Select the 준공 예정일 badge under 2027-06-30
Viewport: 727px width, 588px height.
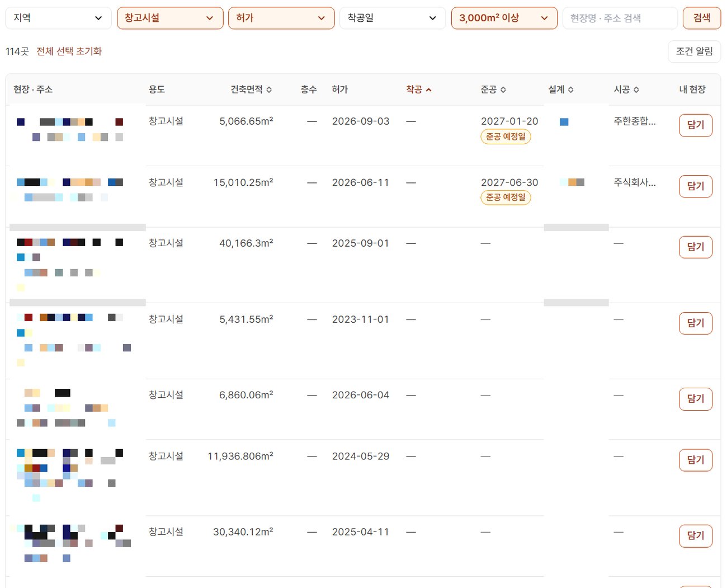(x=506, y=197)
